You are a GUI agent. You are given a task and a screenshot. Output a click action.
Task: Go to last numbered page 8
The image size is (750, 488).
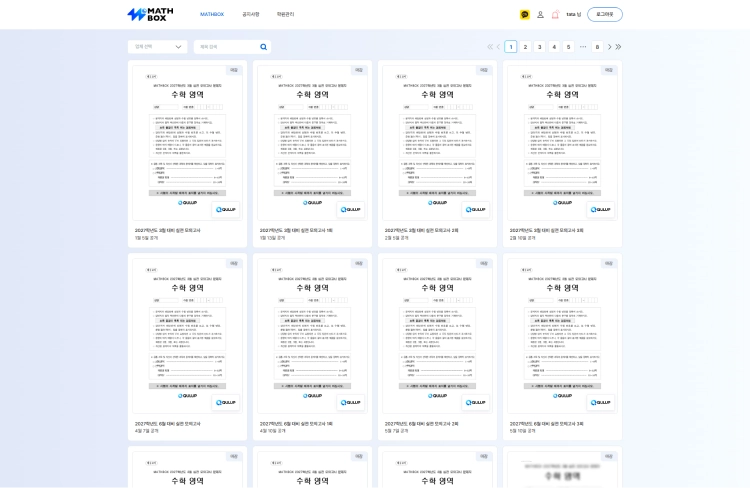tap(597, 47)
